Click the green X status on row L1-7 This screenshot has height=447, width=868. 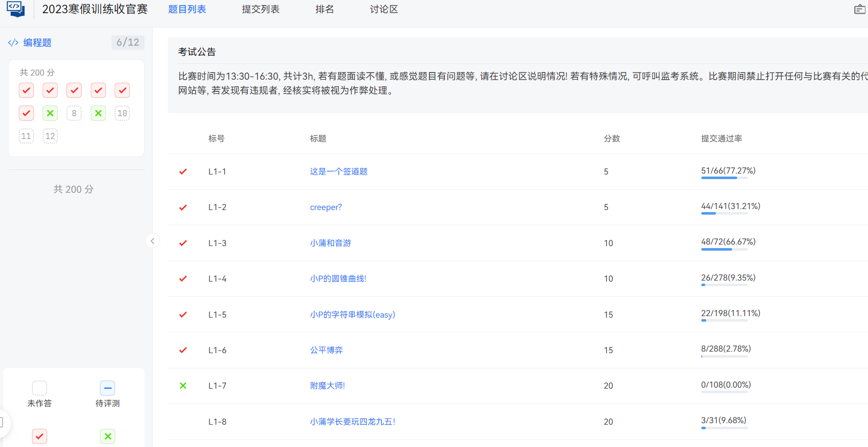(183, 386)
